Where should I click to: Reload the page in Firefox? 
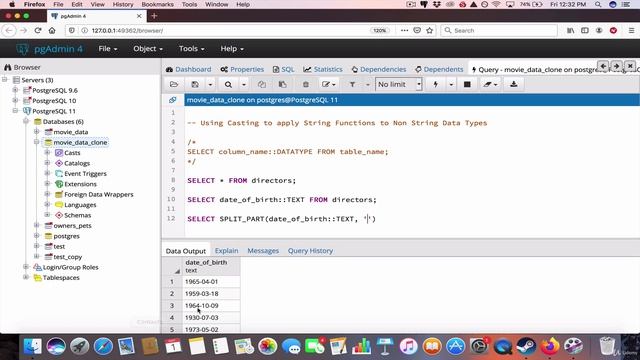click(x=38, y=31)
